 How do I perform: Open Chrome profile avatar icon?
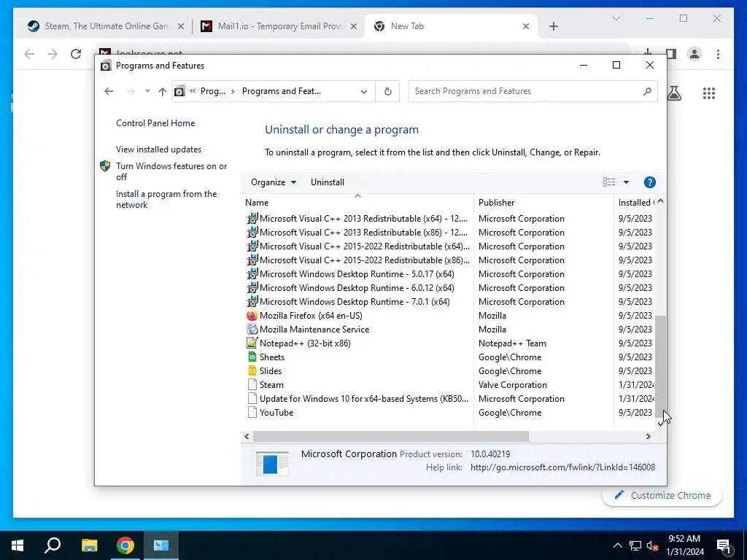(x=694, y=54)
